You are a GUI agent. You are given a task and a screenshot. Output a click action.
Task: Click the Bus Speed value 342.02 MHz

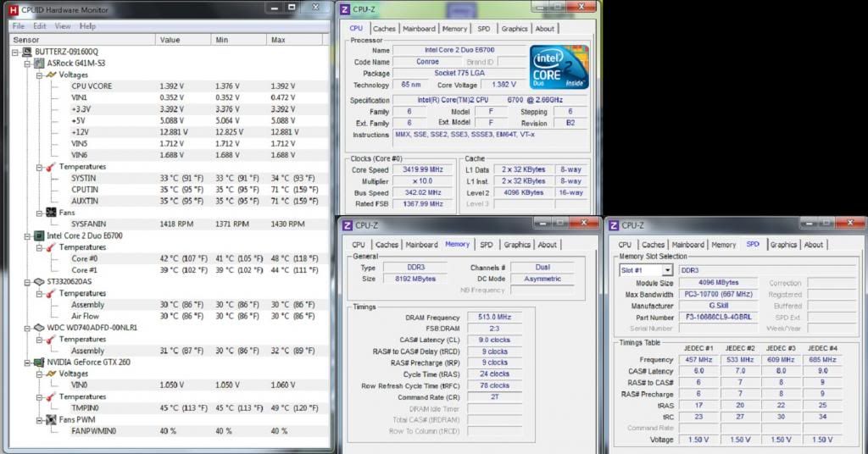(424, 192)
